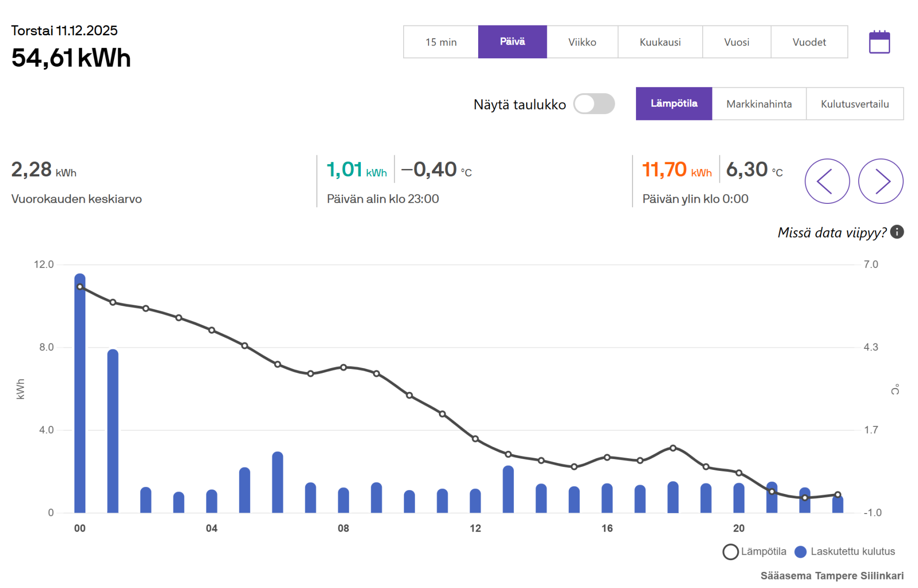Click right axis value 4.3
918x588 pixels.
point(871,347)
